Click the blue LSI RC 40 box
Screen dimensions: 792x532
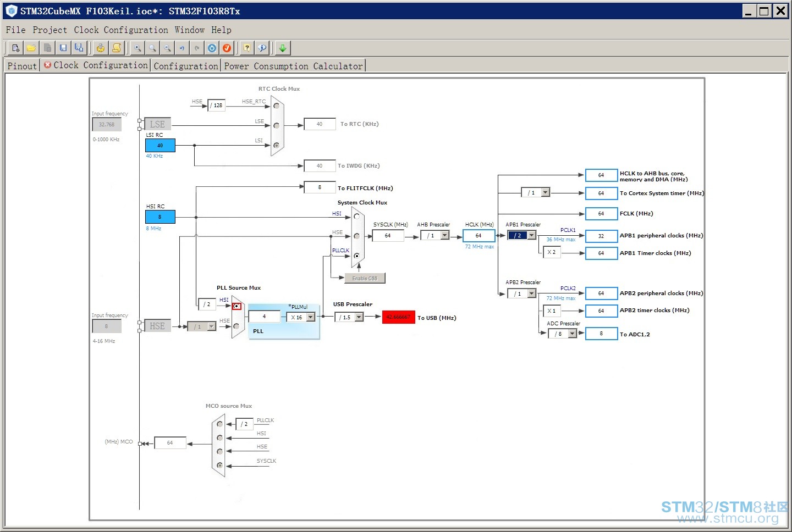click(160, 145)
